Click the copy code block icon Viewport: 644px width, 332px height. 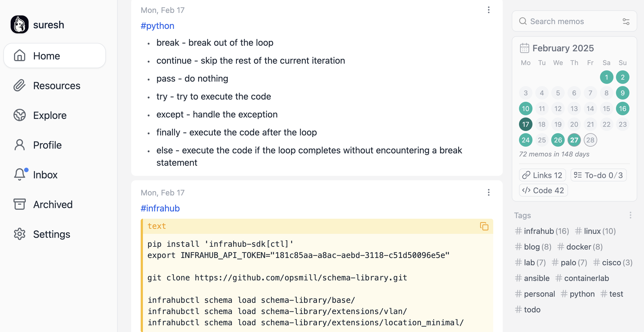coord(484,226)
